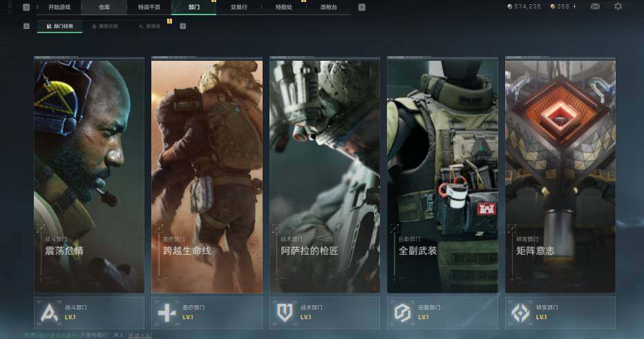Open the mail envelope icon

595,7
